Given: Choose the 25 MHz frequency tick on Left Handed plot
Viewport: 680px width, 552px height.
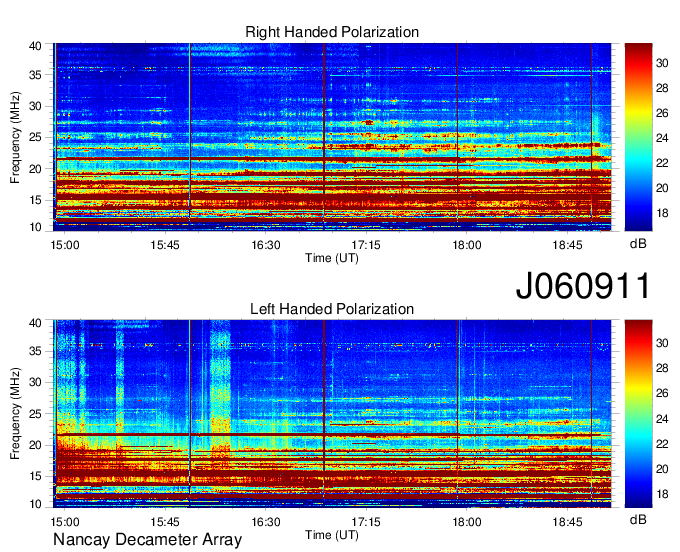Looking at the screenshot, I should [x=35, y=414].
